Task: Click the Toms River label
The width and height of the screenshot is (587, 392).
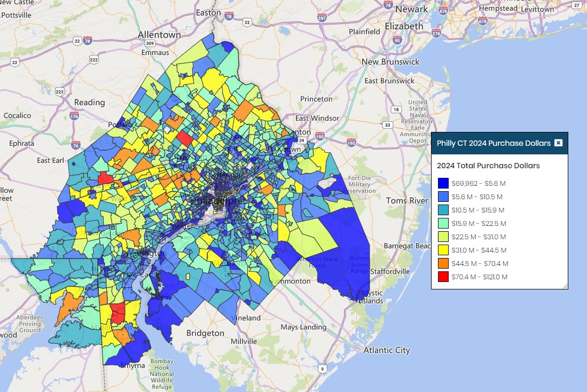Action: [408, 201]
